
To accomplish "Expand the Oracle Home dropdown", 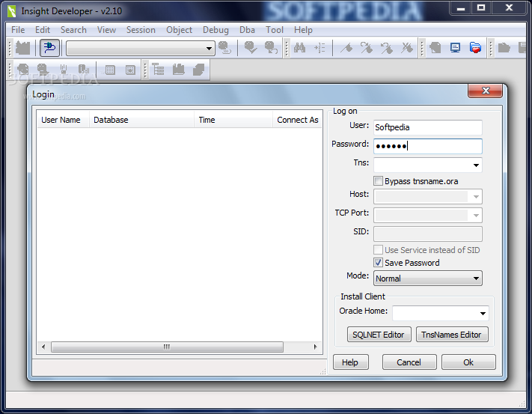I will [x=483, y=313].
